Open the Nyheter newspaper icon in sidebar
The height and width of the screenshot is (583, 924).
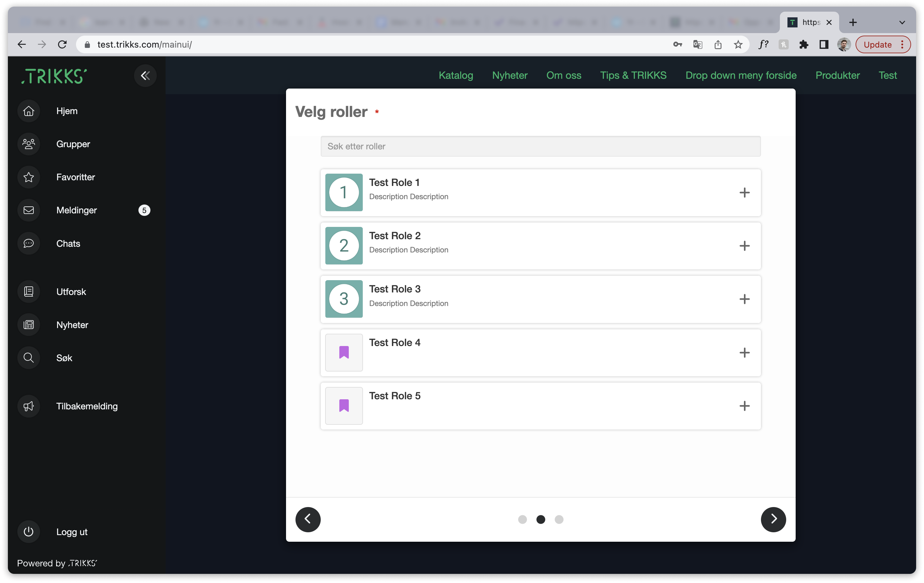(29, 325)
